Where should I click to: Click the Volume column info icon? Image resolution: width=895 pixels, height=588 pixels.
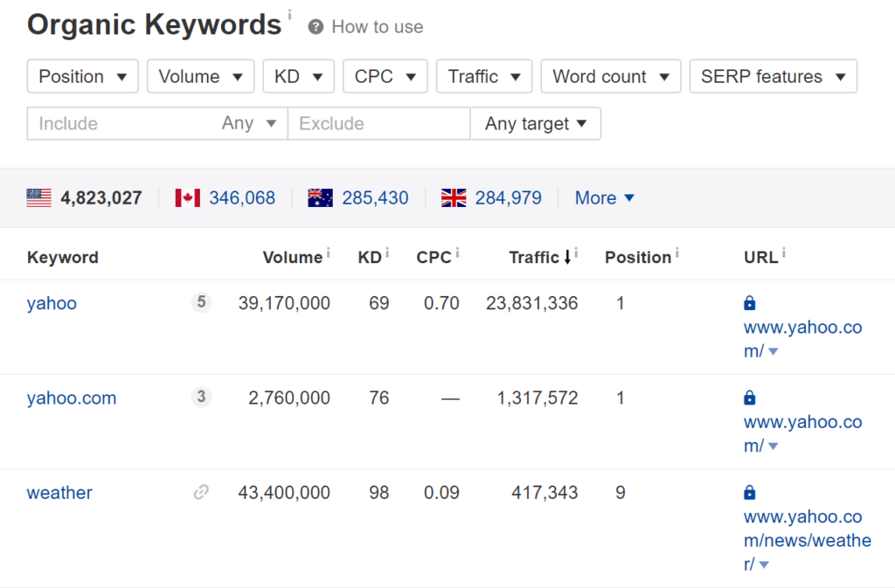coord(329,252)
